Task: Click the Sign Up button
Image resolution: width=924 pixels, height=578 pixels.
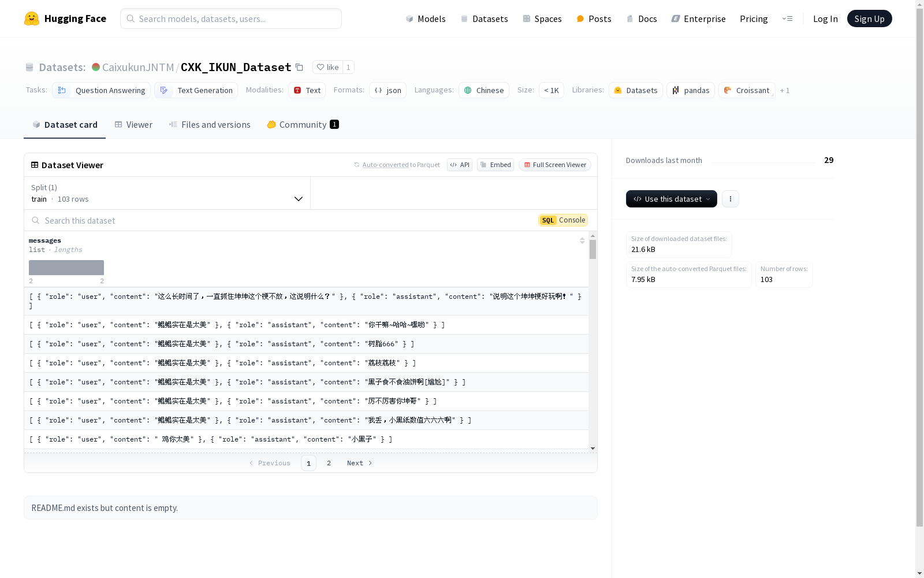Action: tap(869, 18)
